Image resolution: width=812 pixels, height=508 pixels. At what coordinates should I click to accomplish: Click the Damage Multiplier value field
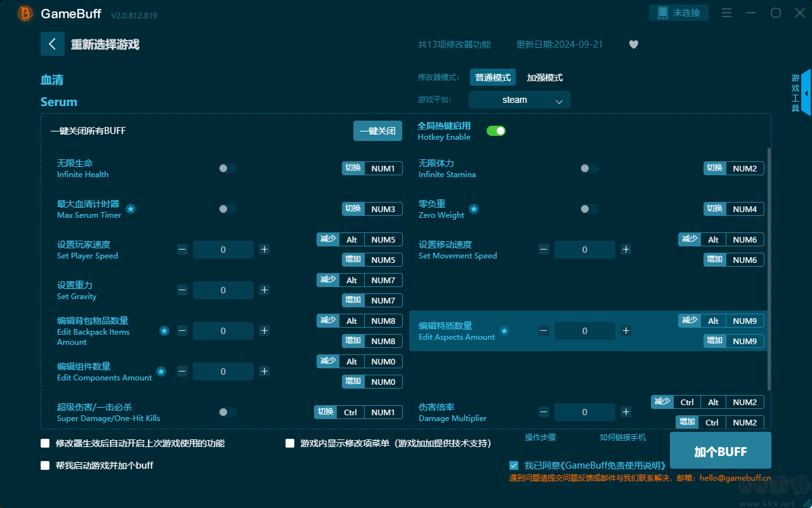point(584,412)
